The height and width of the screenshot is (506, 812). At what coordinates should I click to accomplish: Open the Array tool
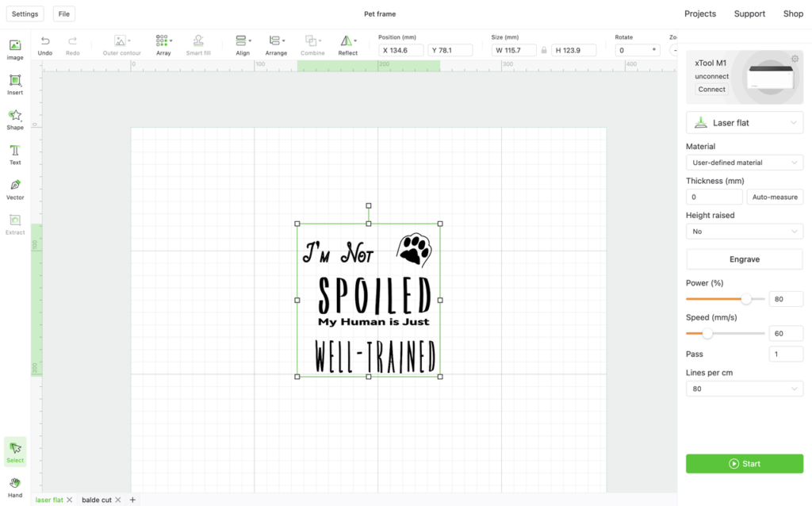coord(163,44)
